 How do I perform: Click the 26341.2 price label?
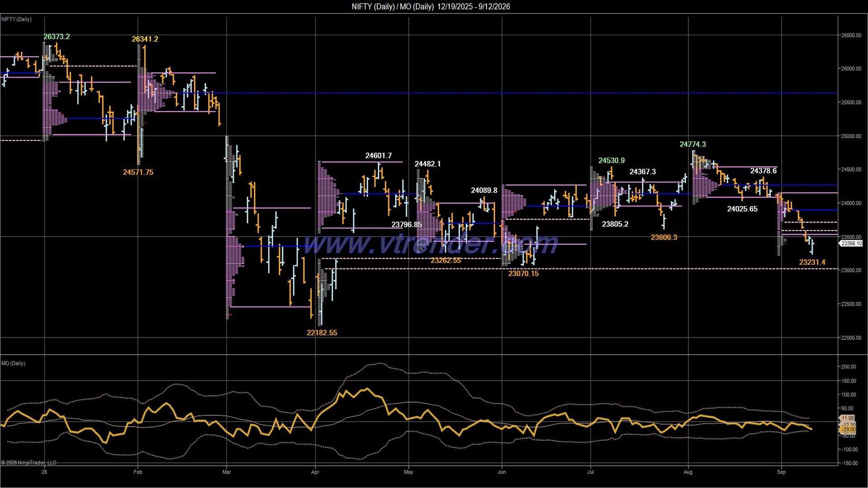pyautogui.click(x=145, y=39)
